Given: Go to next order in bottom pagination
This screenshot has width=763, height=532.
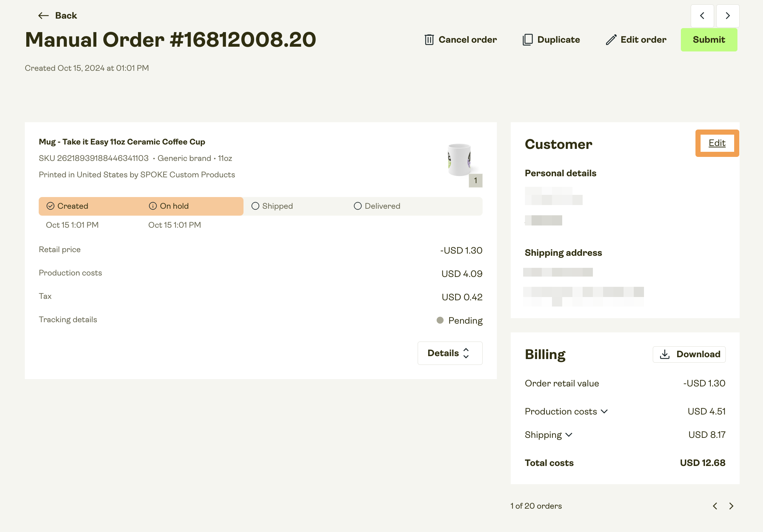Looking at the screenshot, I should pyautogui.click(x=731, y=506).
